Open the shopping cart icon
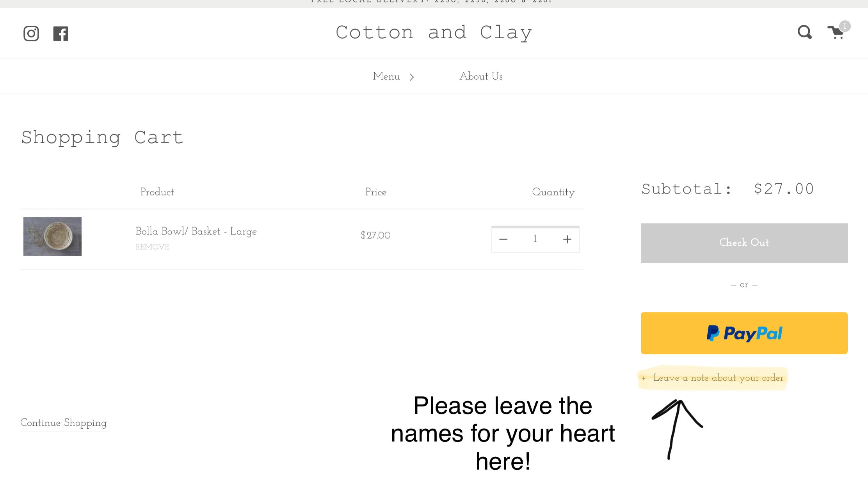868x500 pixels. coord(835,33)
